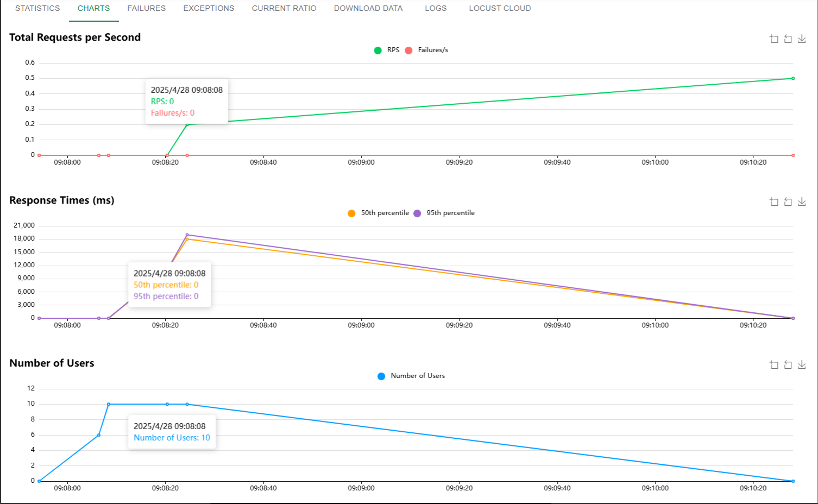Download the Response Times chart image

pyautogui.click(x=802, y=201)
